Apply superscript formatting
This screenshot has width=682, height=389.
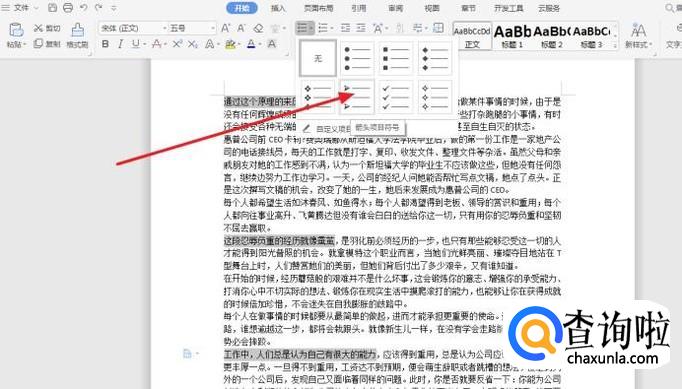click(x=177, y=44)
